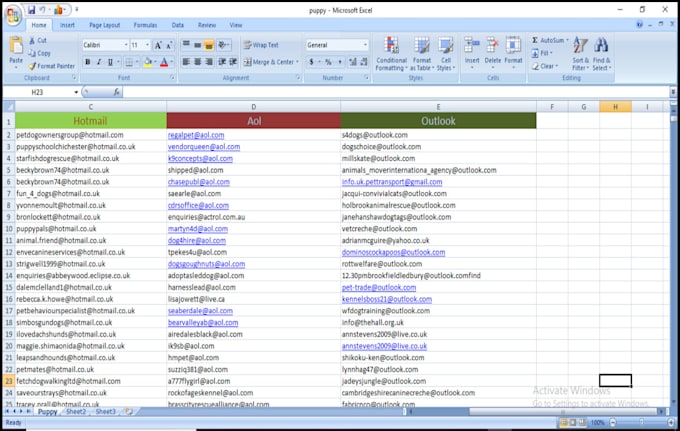Decrease decimal places
The width and height of the screenshot is (680, 431).
pos(364,62)
